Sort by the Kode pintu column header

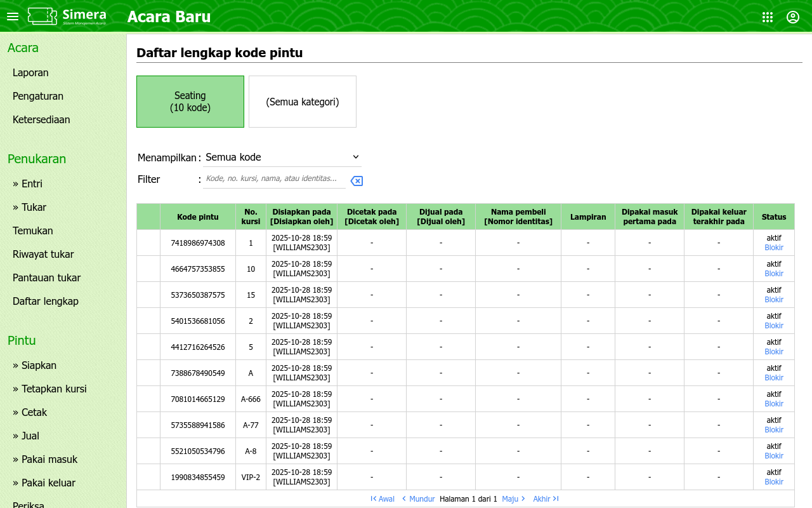[x=198, y=217]
